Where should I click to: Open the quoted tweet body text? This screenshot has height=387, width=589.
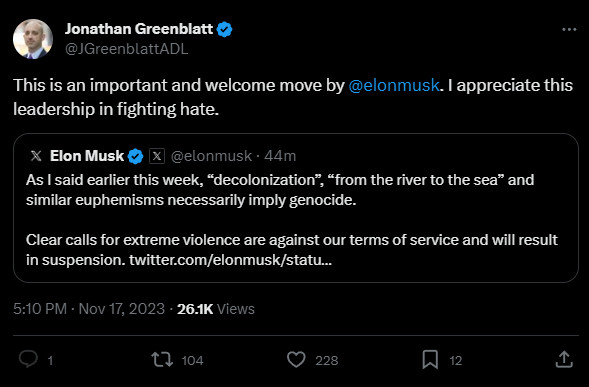tap(292, 220)
